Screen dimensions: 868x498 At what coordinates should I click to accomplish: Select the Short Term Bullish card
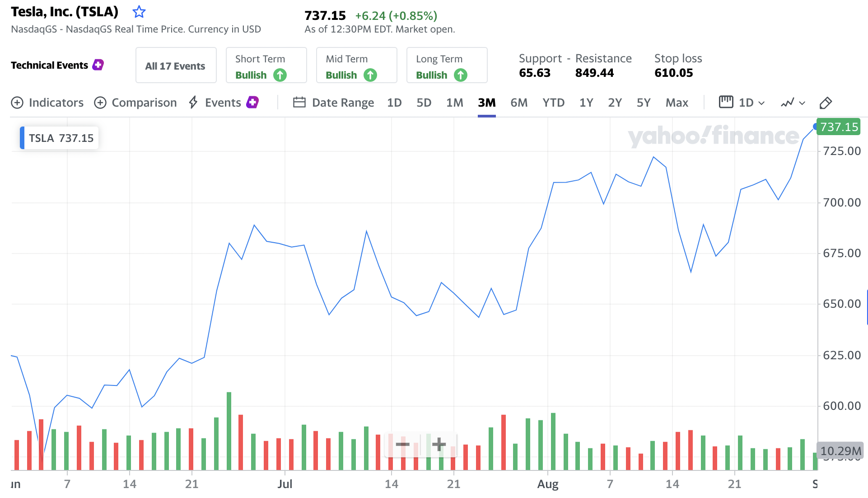point(266,66)
